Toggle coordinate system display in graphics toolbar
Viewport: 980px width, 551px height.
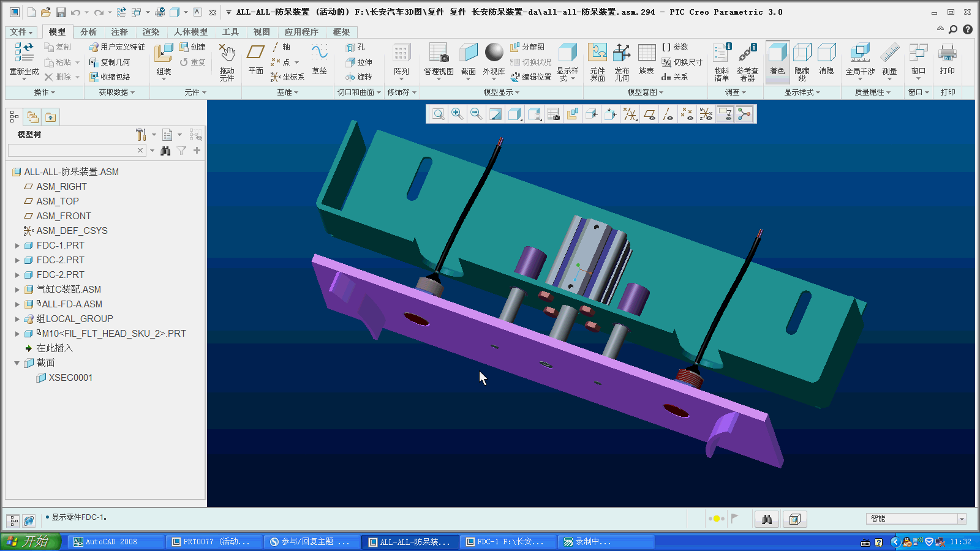(706, 114)
